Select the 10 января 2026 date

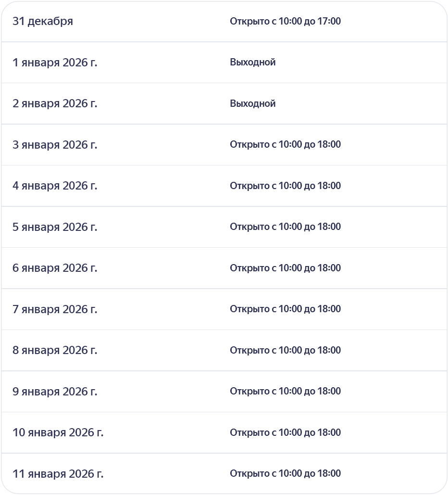click(58, 432)
